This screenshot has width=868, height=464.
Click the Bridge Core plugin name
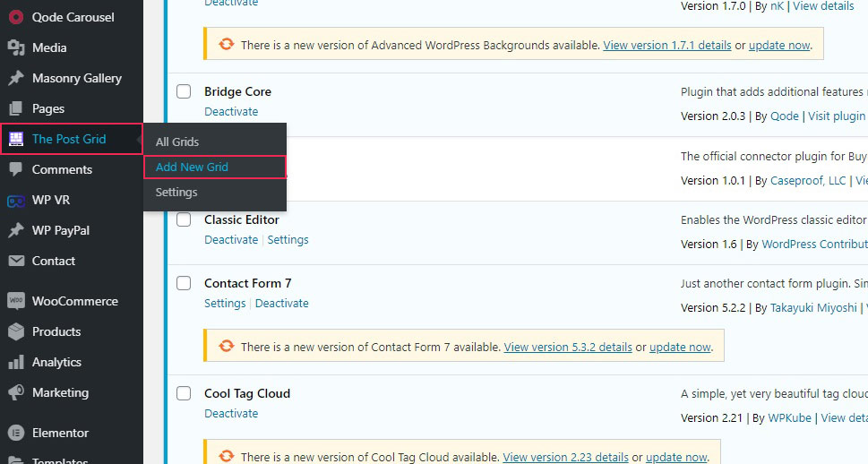238,92
